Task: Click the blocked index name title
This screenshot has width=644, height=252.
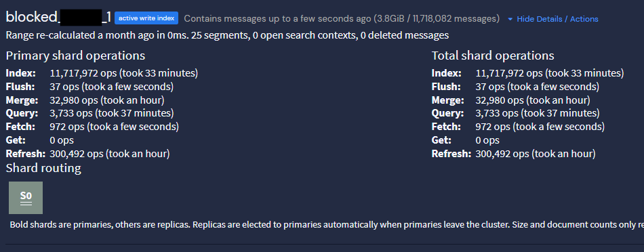Action: [x=58, y=17]
